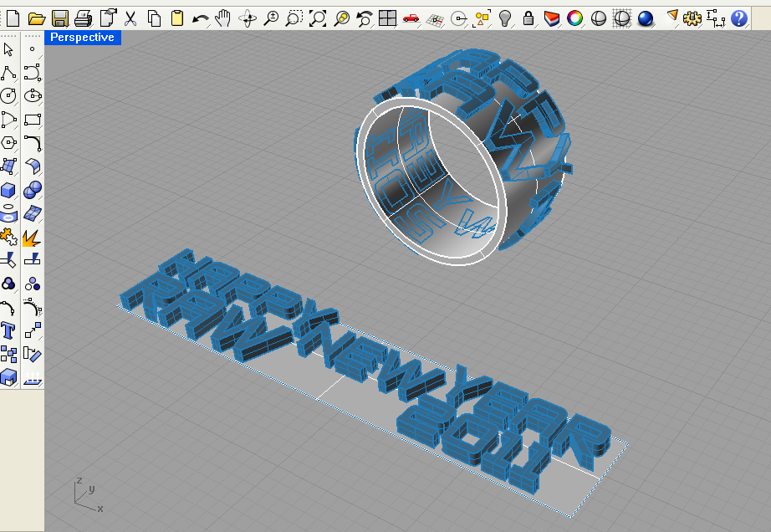Choose the Rectangle tool
The width and height of the screenshot is (771, 532).
33,120
